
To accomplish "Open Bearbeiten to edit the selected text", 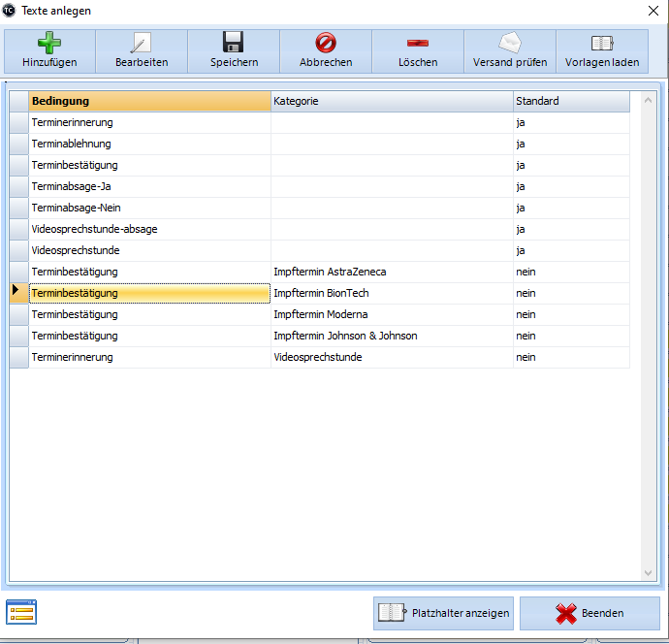I will tap(141, 44).
